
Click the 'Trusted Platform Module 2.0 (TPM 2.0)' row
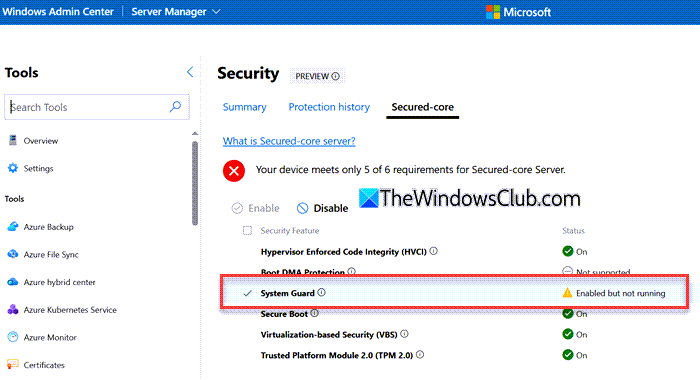pyautogui.click(x=454, y=355)
